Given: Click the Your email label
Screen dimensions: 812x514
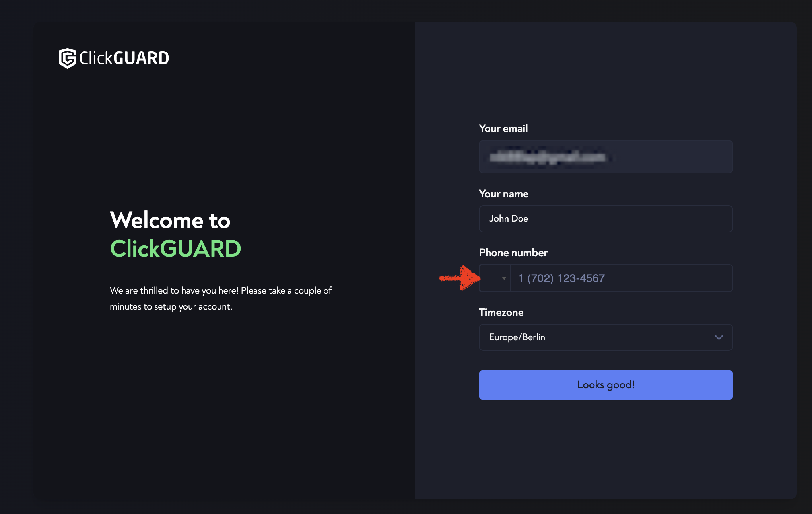Looking at the screenshot, I should tap(503, 128).
